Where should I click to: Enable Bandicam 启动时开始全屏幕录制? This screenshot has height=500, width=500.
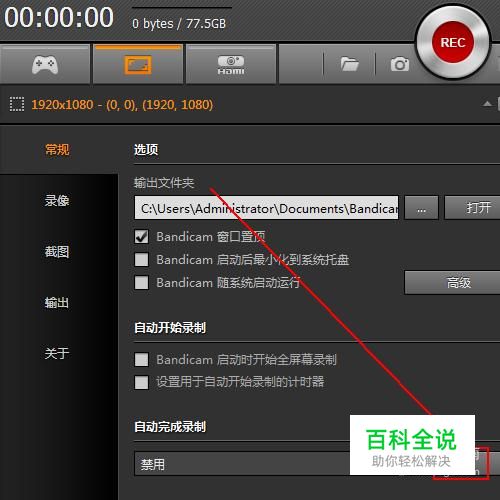pos(141,360)
